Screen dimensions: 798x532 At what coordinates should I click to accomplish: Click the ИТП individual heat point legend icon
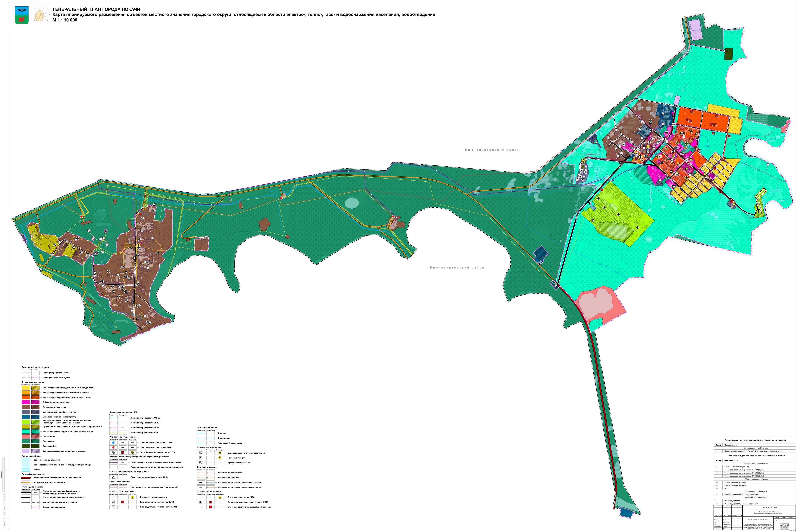[113, 507]
